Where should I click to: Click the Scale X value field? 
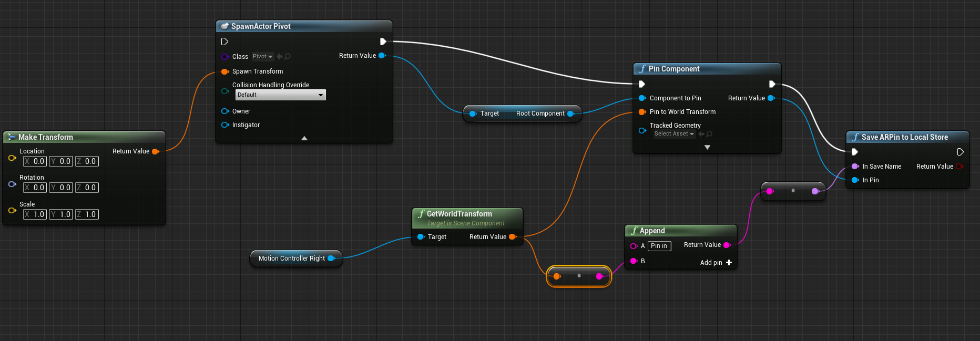(x=35, y=214)
